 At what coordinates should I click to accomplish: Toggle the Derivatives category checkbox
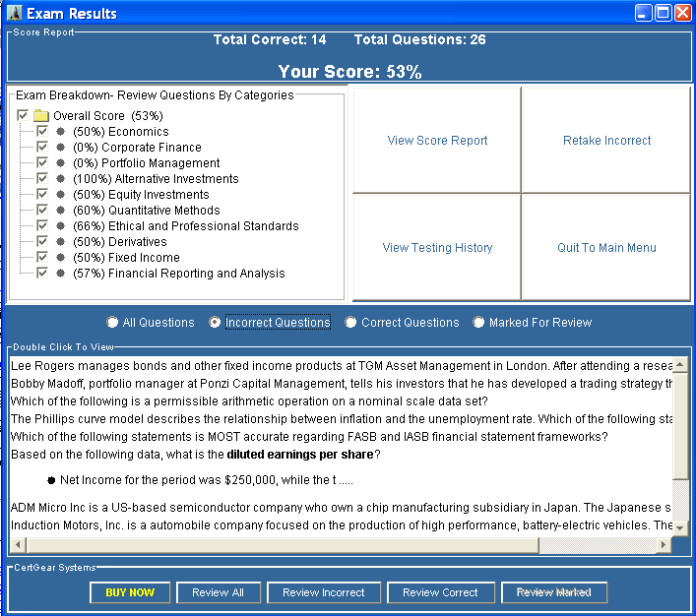pos(42,241)
